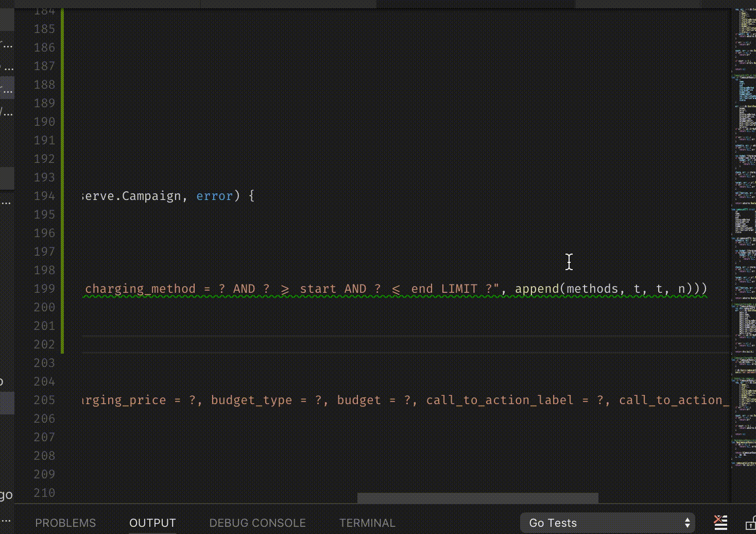The height and width of the screenshot is (534, 756).
Task: Click the minimap to jump elsewhere
Action: 742,206
